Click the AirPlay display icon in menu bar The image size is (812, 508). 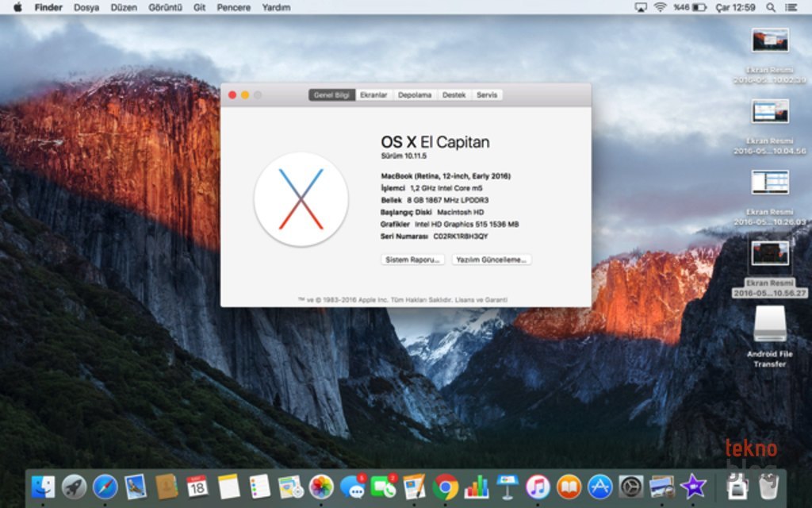tap(641, 7)
